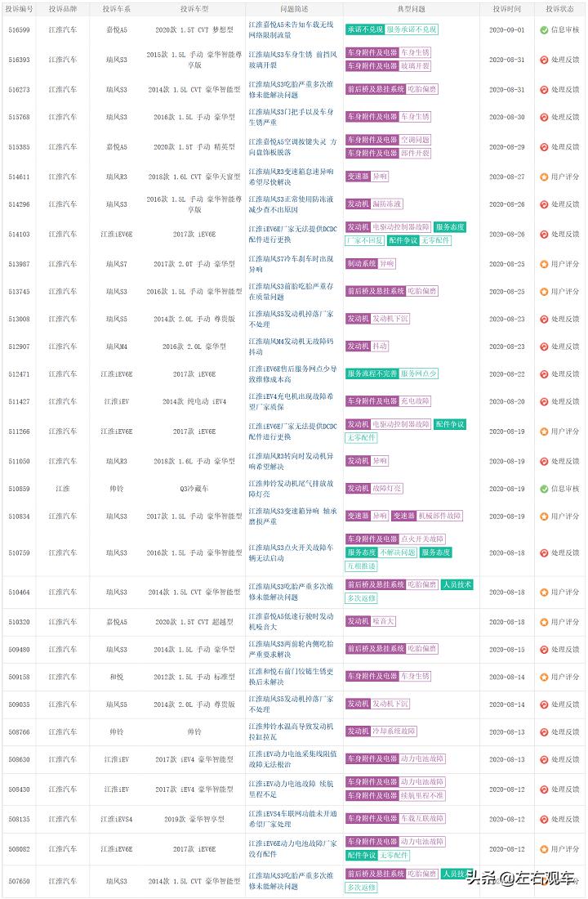Click the 承诺不兑现 tag in row 516599
Screen dimensions: 588x899
pyautogui.click(x=364, y=29)
